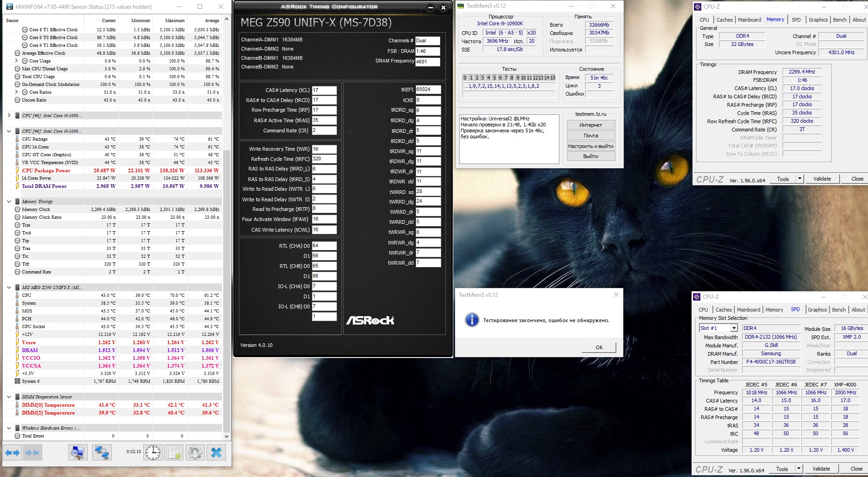This screenshot has height=477, width=868.
Task: Click the chip icon beside DIMM Temperature Sensor
Action: 17,397
